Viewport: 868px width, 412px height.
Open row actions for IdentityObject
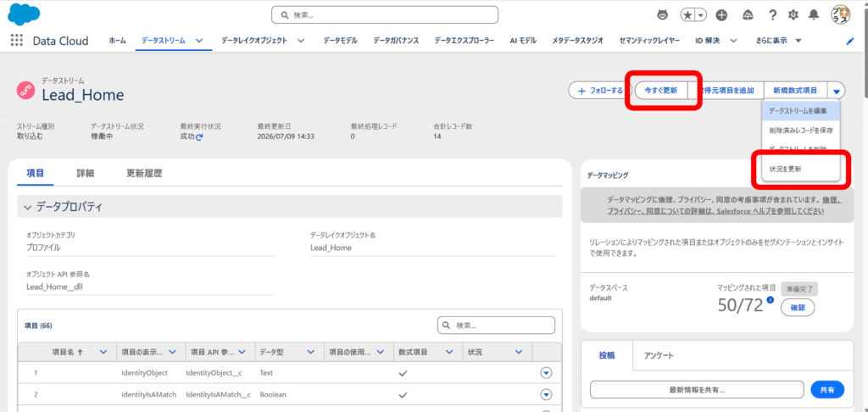547,373
